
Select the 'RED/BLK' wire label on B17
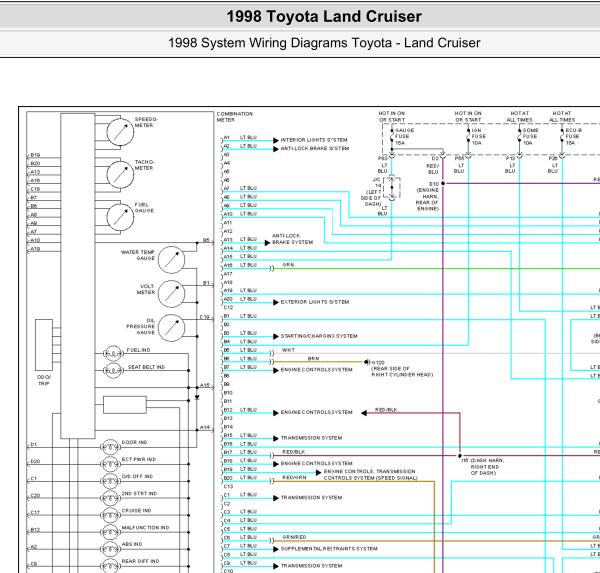[293, 452]
